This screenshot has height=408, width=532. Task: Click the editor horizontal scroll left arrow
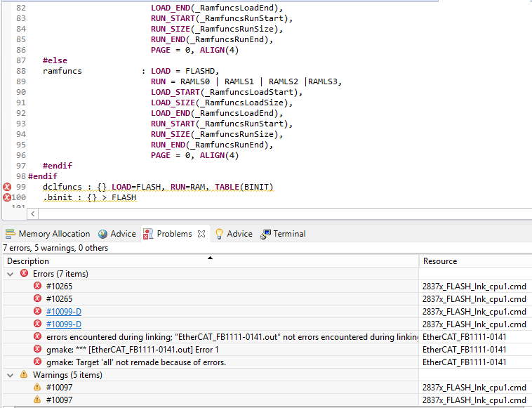pos(32,214)
